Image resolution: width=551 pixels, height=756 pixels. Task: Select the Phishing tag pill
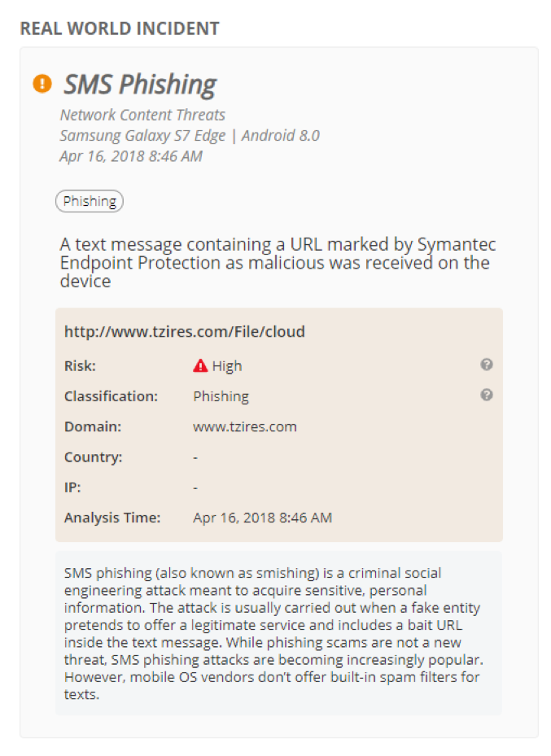pos(90,201)
